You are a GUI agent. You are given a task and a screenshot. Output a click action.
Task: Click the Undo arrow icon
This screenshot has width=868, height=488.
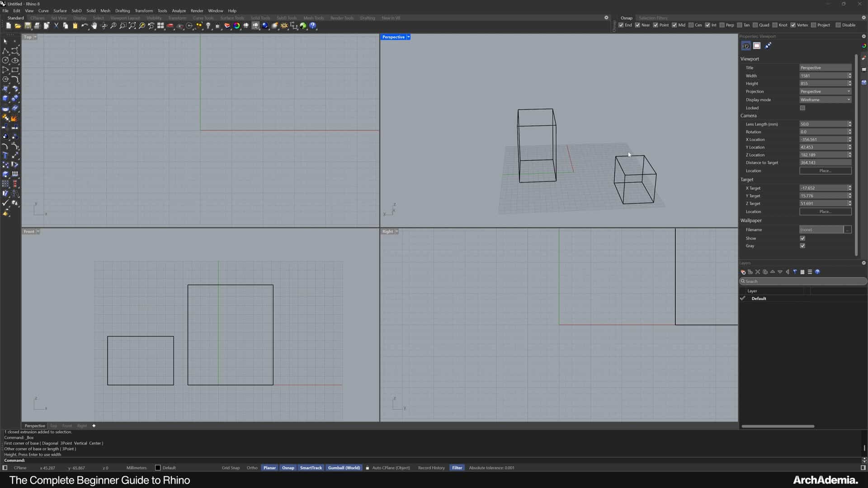tap(85, 26)
